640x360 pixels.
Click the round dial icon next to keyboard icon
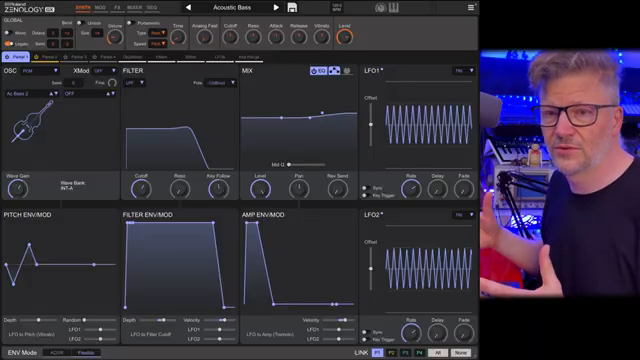[x=380, y=7]
